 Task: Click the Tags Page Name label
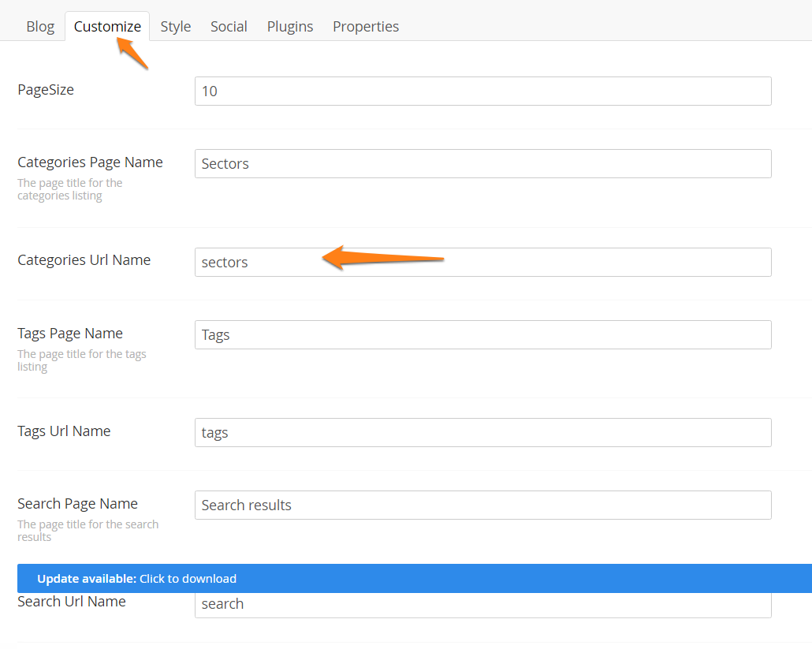click(x=70, y=334)
